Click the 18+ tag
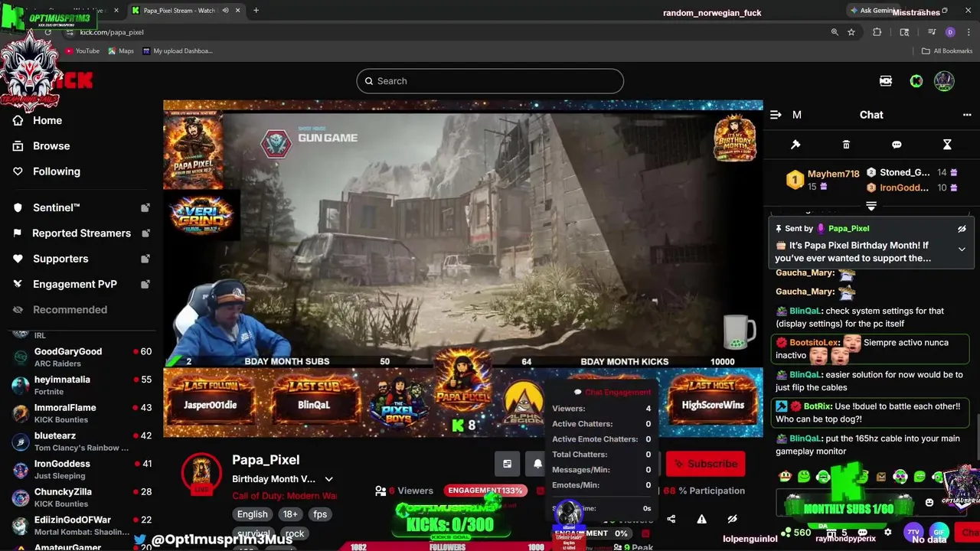 tap(290, 514)
